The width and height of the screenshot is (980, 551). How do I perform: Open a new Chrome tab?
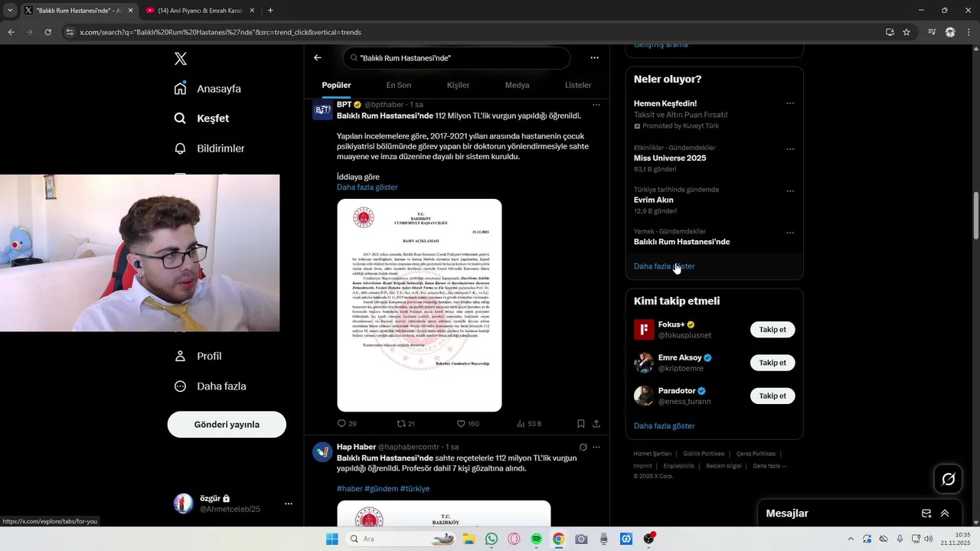(x=270, y=11)
